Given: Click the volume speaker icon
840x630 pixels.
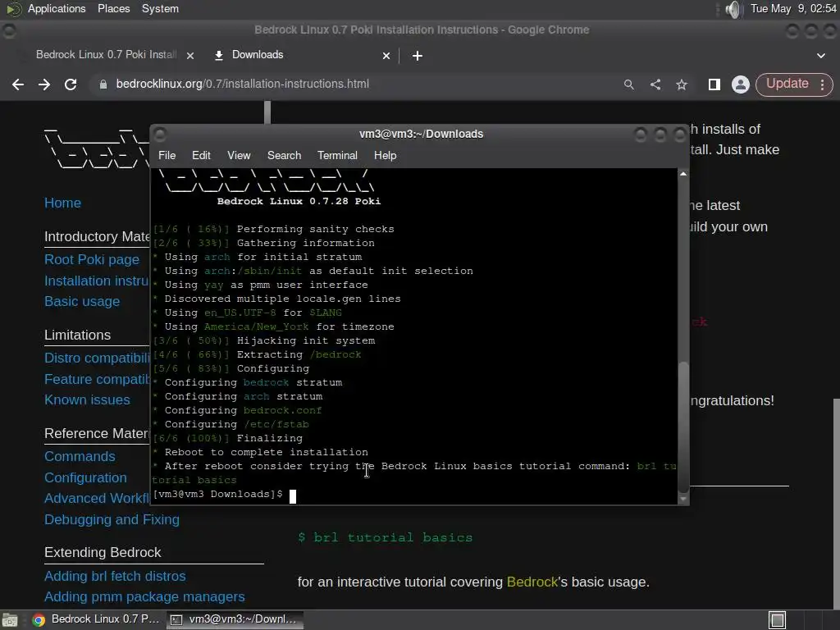Looking at the screenshot, I should 733,9.
